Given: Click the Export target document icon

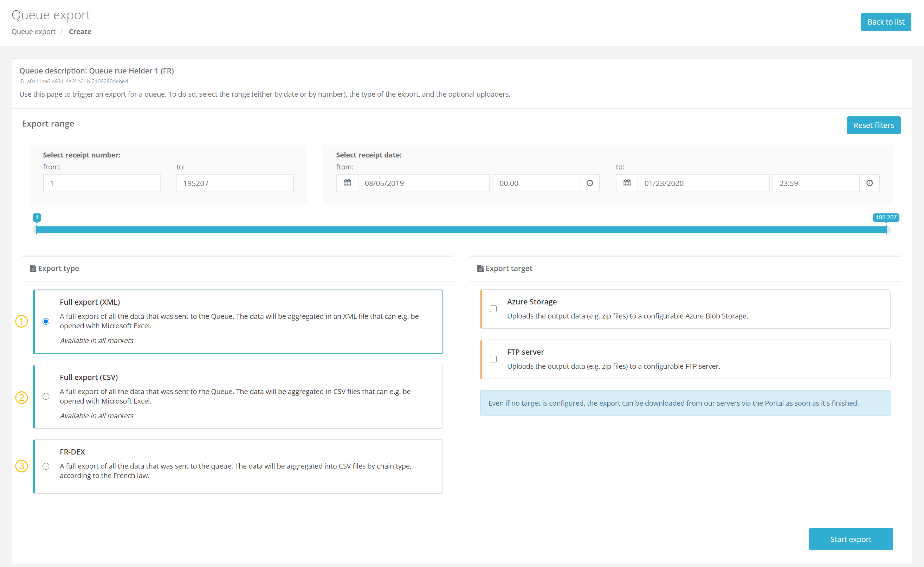Looking at the screenshot, I should pos(480,268).
